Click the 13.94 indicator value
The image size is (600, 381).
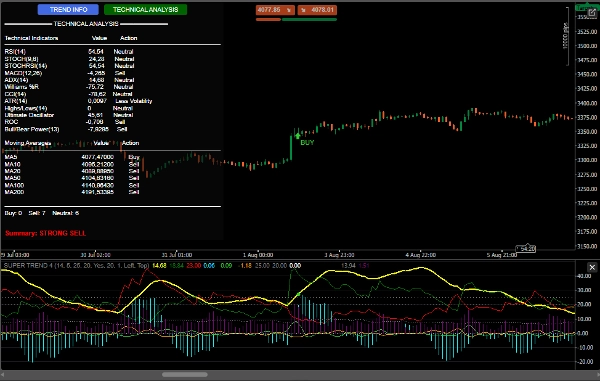pyautogui.click(x=348, y=265)
